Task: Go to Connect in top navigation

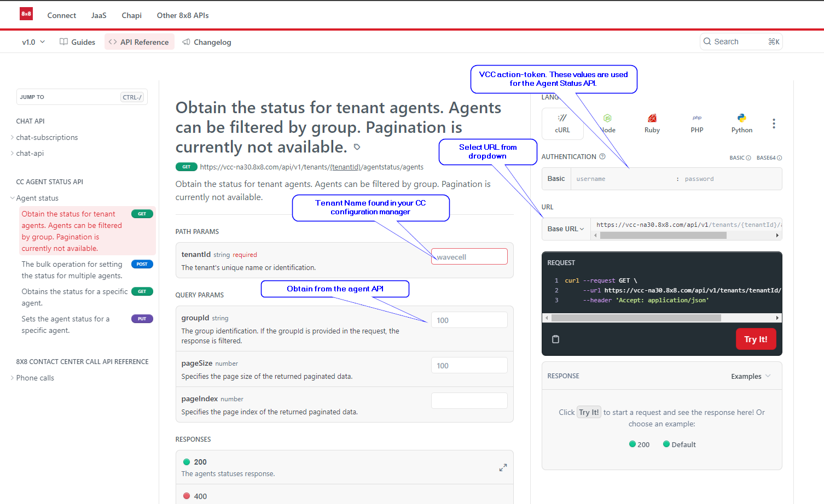Action: [62, 15]
